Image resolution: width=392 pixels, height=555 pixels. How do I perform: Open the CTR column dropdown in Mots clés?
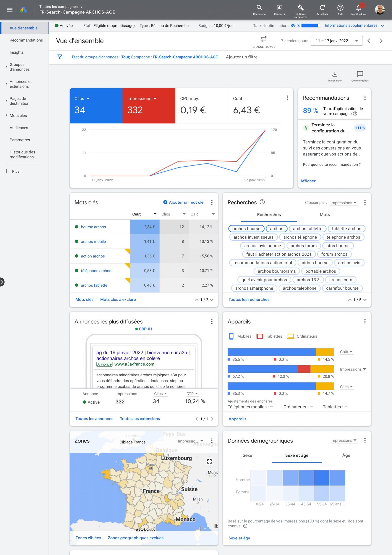coord(203,214)
